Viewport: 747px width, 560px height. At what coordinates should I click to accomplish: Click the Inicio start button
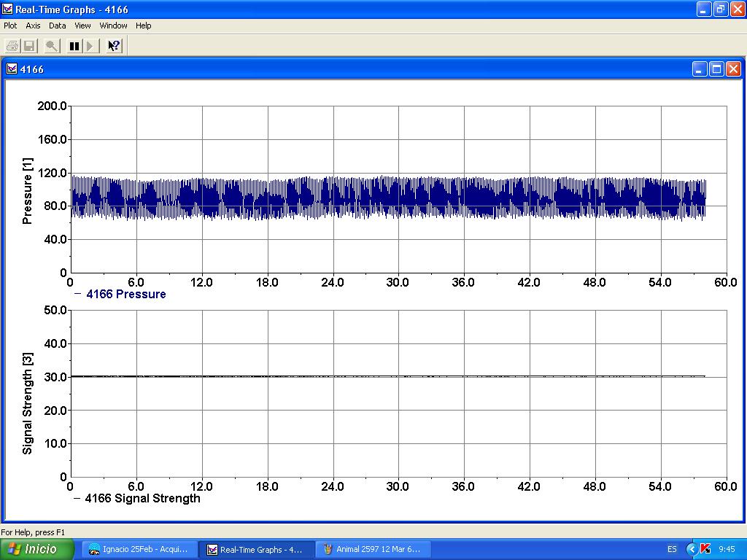(37, 549)
